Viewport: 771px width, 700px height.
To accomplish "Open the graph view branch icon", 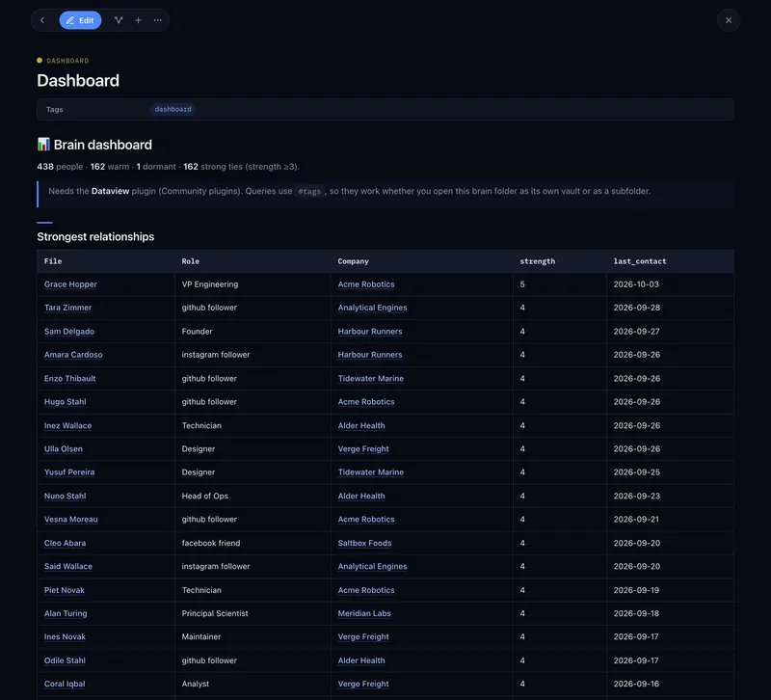I will click(x=119, y=20).
